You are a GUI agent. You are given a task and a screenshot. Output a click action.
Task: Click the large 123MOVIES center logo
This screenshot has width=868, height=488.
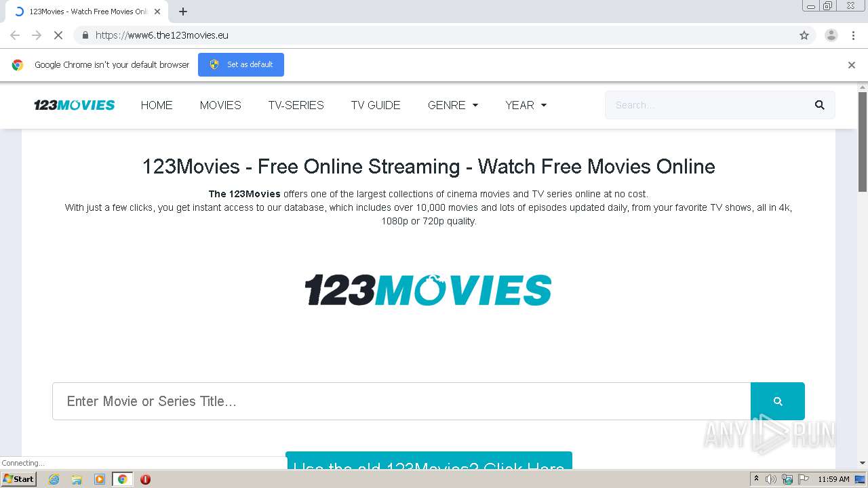tap(429, 290)
